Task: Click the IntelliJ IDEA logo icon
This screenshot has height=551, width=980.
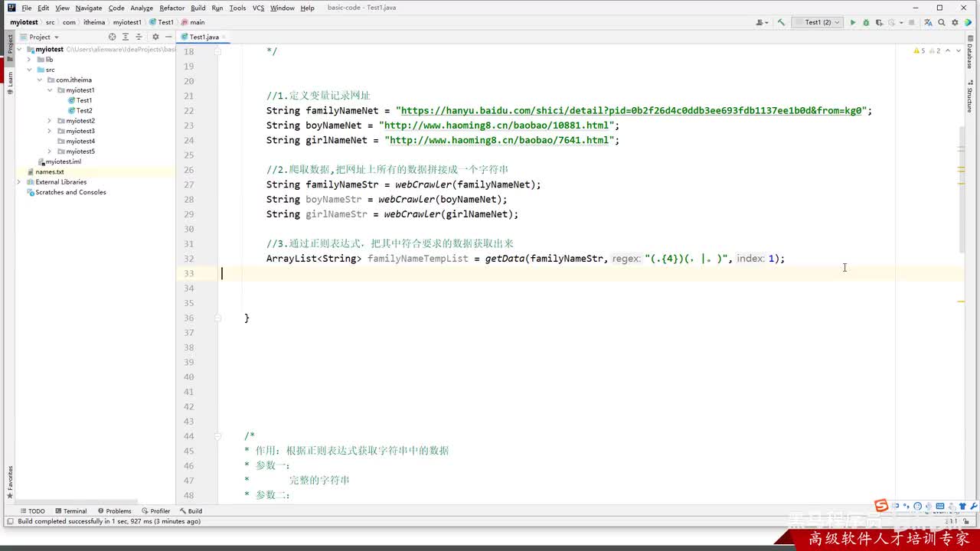Action: (11, 8)
